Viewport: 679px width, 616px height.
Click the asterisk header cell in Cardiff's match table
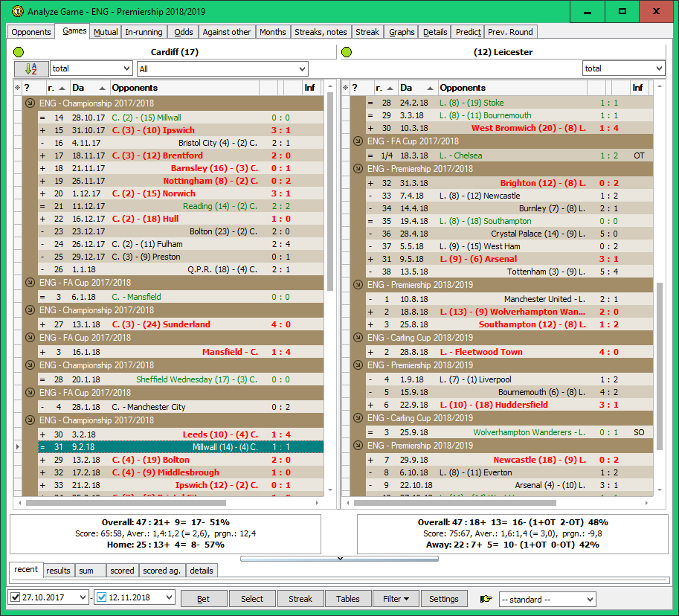[x=16, y=87]
